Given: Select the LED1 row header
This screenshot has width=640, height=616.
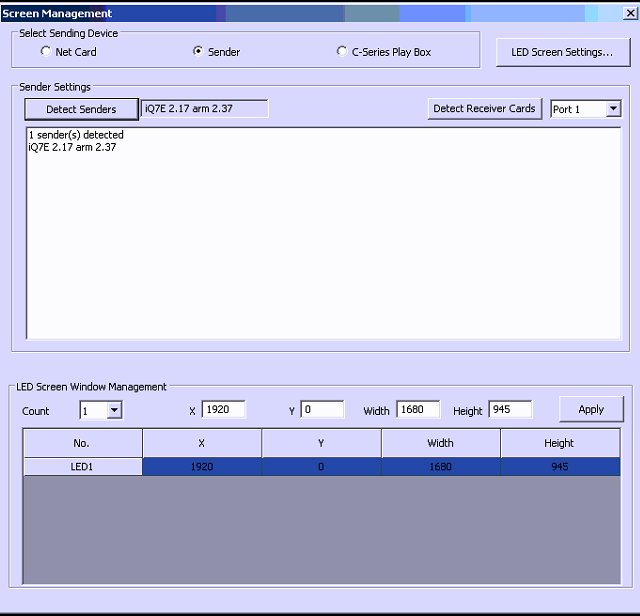Looking at the screenshot, I should coord(82,467).
